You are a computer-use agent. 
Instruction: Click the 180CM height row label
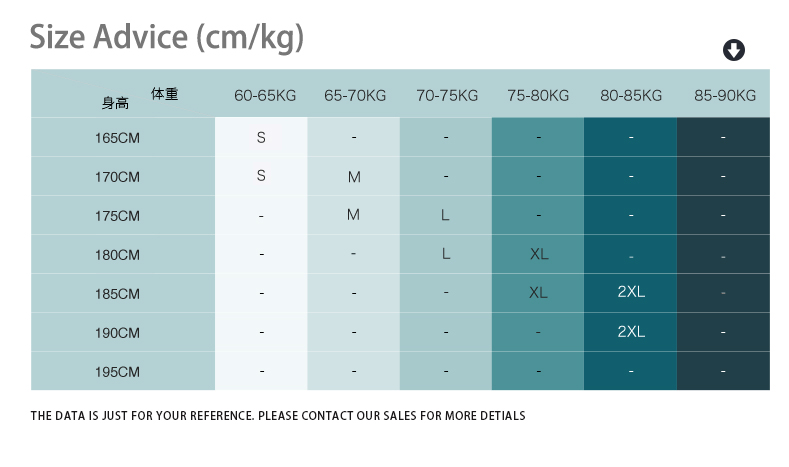(117, 255)
